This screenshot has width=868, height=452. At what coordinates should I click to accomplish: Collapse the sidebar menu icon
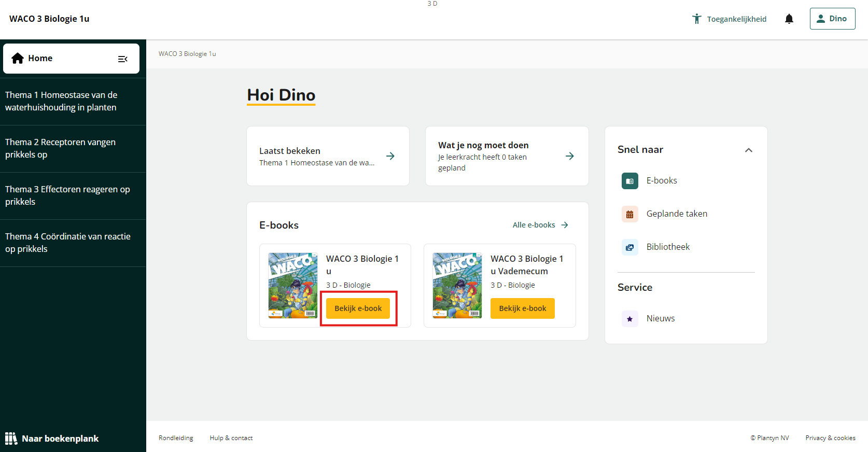[123, 59]
